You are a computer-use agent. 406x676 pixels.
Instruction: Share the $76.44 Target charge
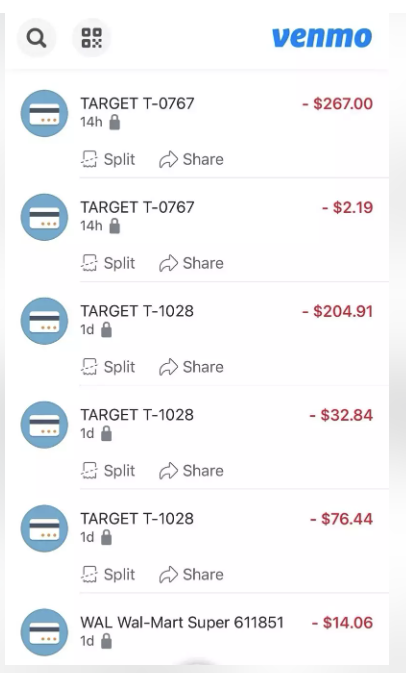click(191, 575)
